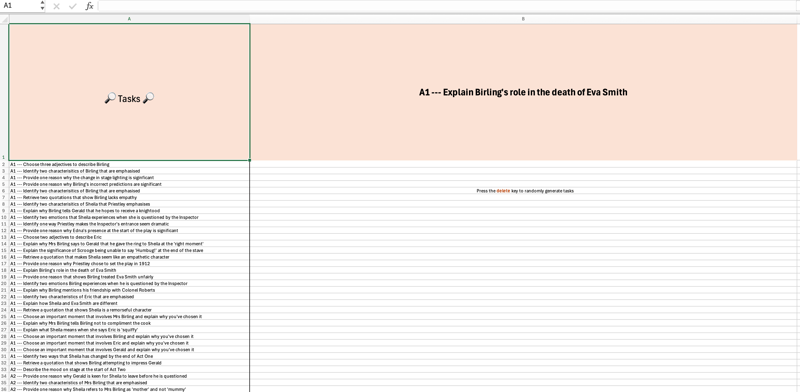Viewport: 800px width, 392px height.
Task: Select cell 'Birling treated Eva Smith unfairly'
Action: point(129,277)
